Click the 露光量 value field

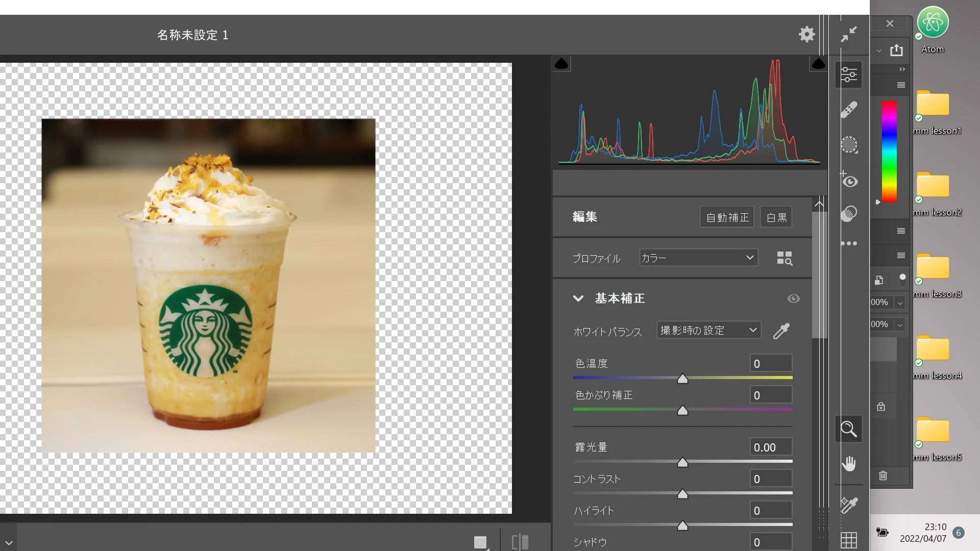(771, 447)
